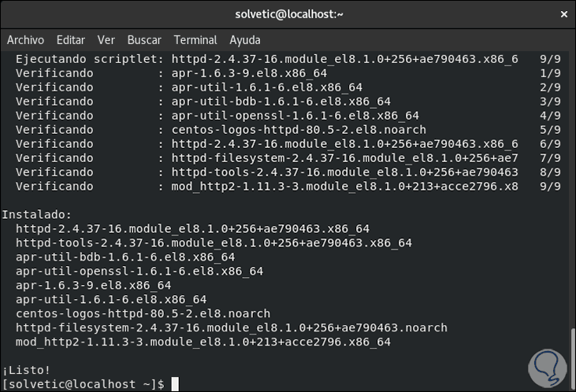Open the Terminal menu
576x392 pixels.
pyautogui.click(x=195, y=39)
